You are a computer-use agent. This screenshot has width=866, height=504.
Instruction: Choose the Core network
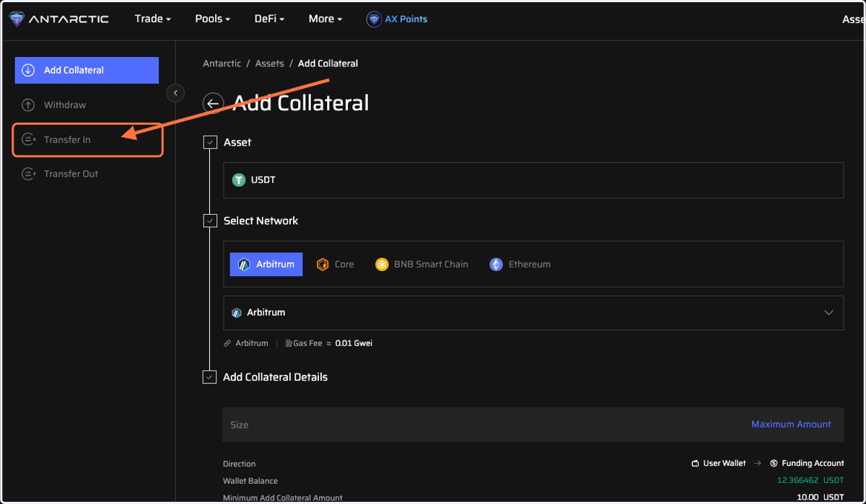(336, 265)
